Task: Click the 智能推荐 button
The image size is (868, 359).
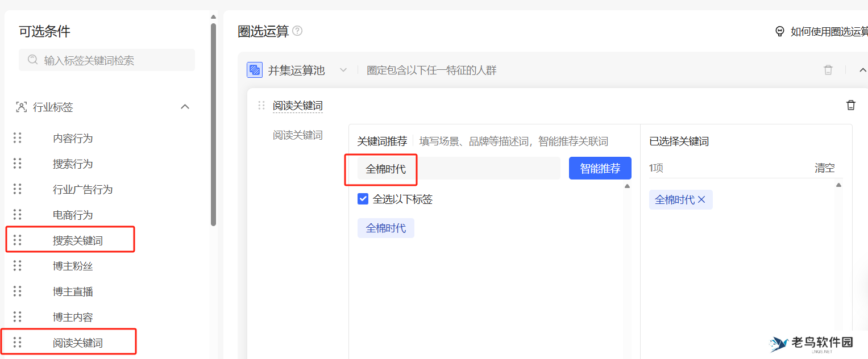Action: pyautogui.click(x=600, y=168)
